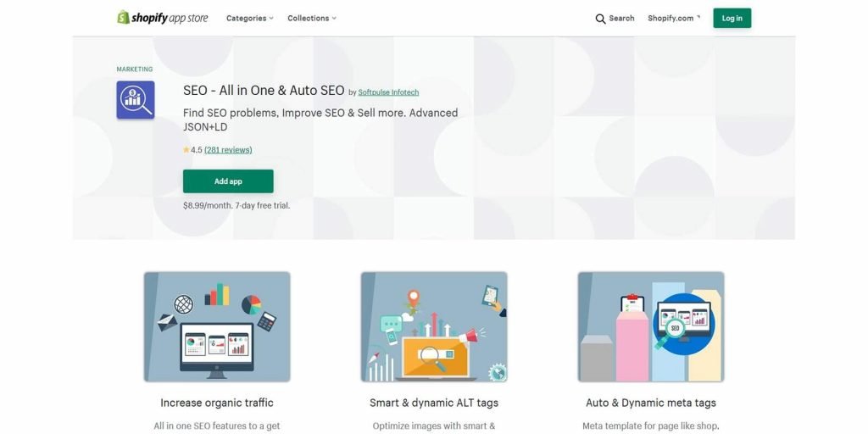Open the Shopify app store logo
868x434 pixels.
[162, 18]
